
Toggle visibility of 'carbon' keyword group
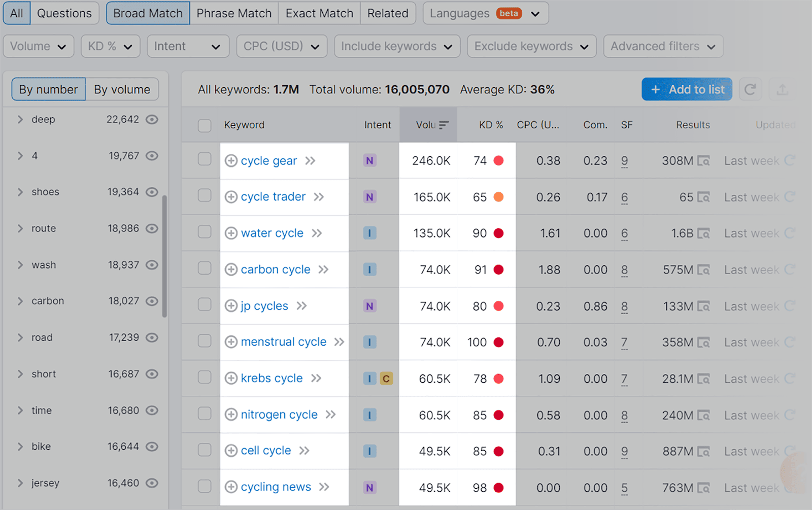coord(152,301)
